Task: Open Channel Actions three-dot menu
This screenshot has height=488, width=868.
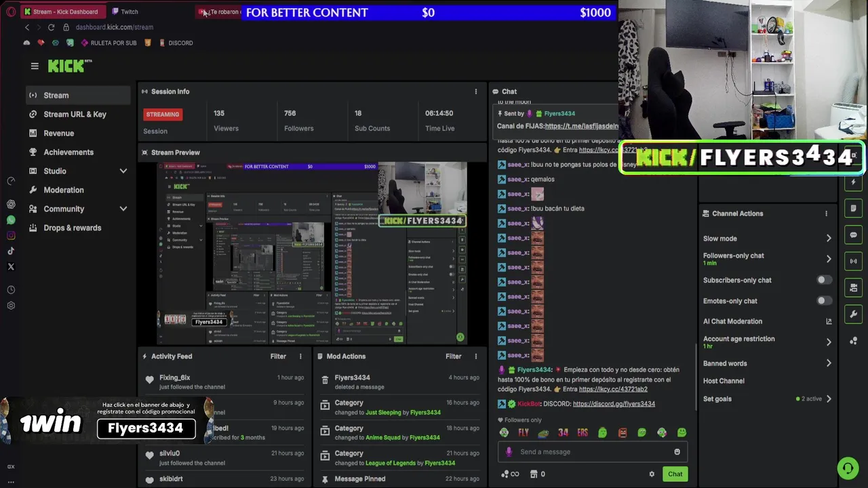Action: [826, 213]
